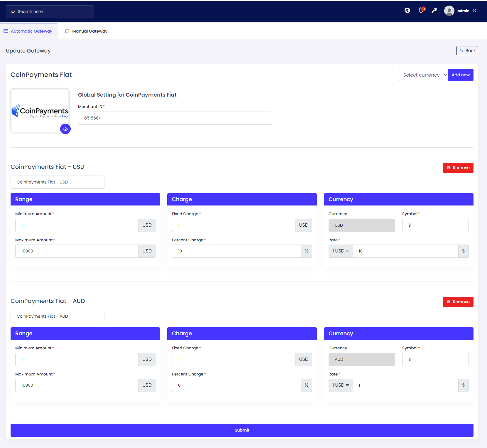This screenshot has width=487, height=448.
Task: Click the Charge header in AUD section
Action: [x=242, y=334]
